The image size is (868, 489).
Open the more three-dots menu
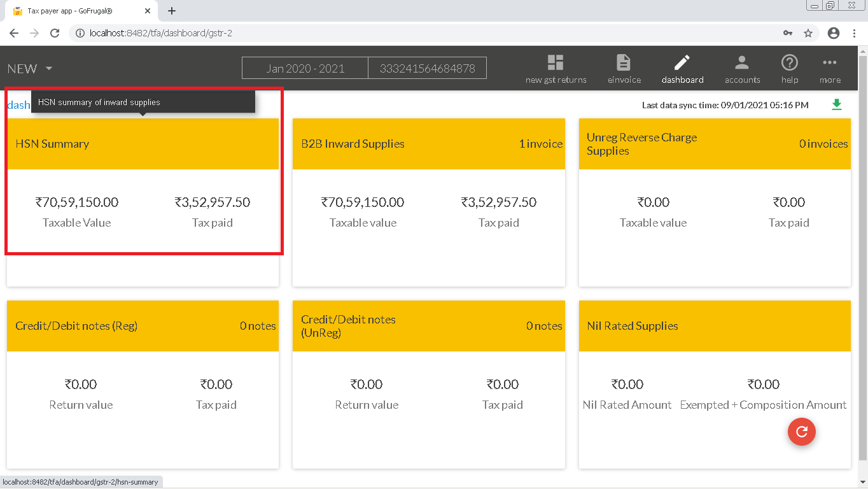coord(830,62)
